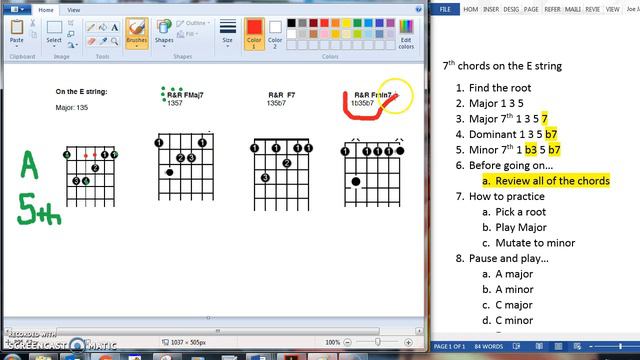
Task: Click the right arrow of Paint's horizontal scrollbar
Action: pos(419,331)
